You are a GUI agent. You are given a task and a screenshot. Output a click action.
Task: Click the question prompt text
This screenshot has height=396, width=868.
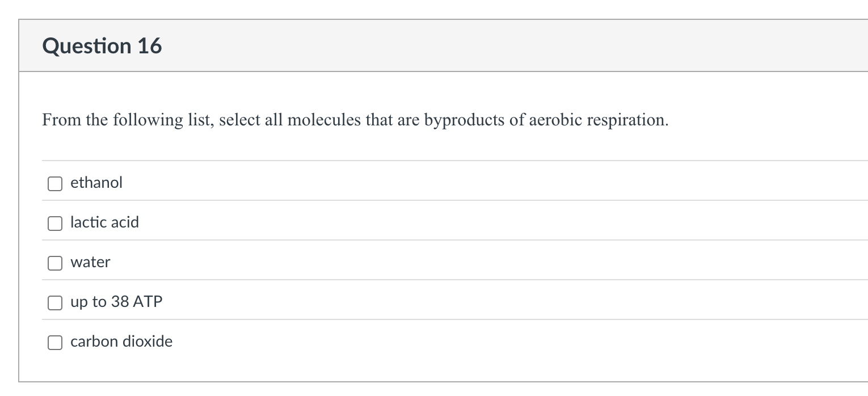(355, 120)
